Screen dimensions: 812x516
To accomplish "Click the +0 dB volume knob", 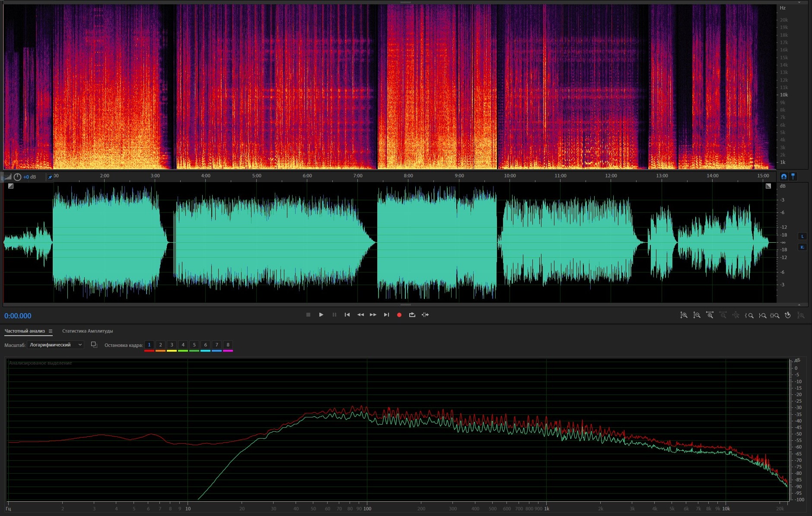I will (17, 177).
